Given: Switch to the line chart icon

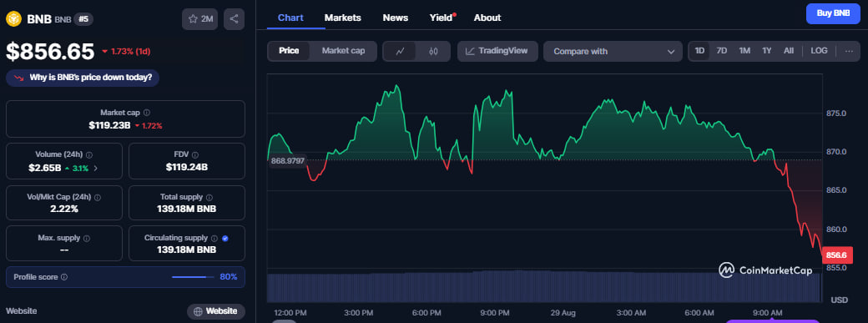Looking at the screenshot, I should click(401, 51).
